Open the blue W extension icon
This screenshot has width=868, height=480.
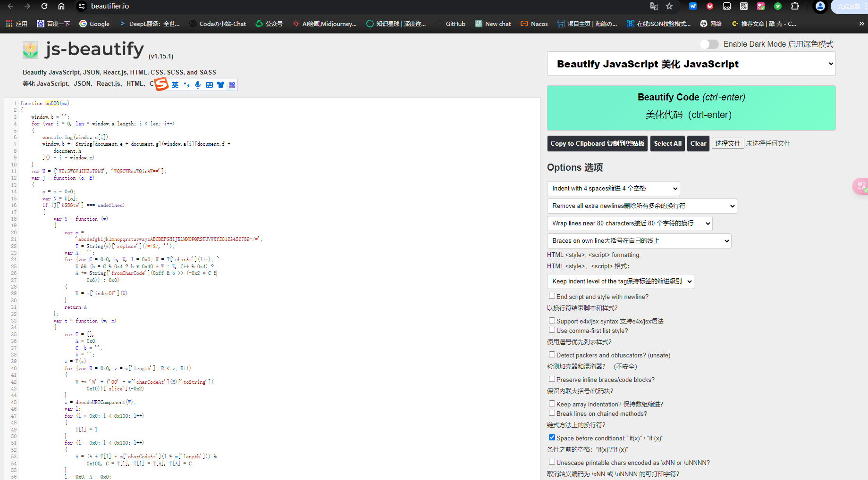pos(693,6)
